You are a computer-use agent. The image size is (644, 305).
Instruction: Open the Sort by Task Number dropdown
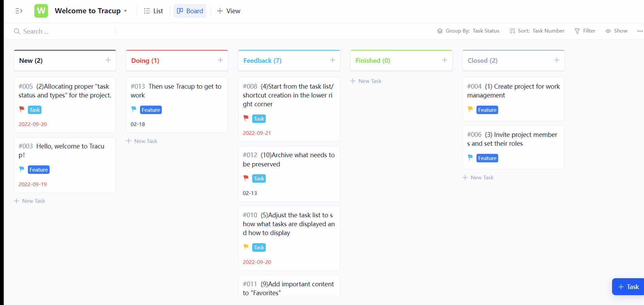click(537, 31)
